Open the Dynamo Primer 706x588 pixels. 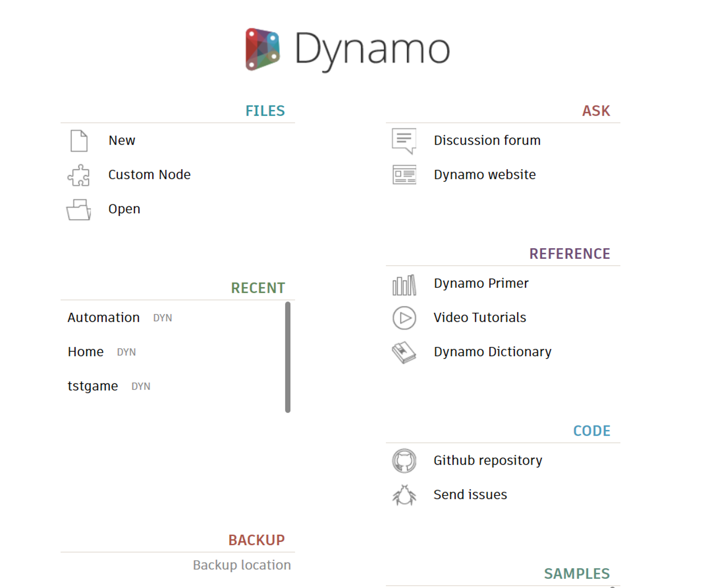[481, 283]
